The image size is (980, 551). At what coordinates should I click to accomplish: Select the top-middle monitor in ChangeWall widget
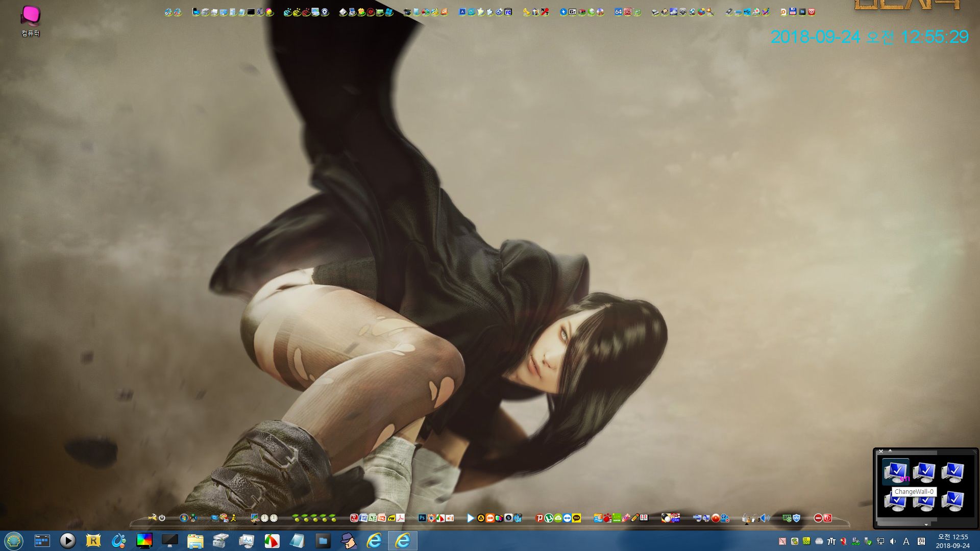924,472
